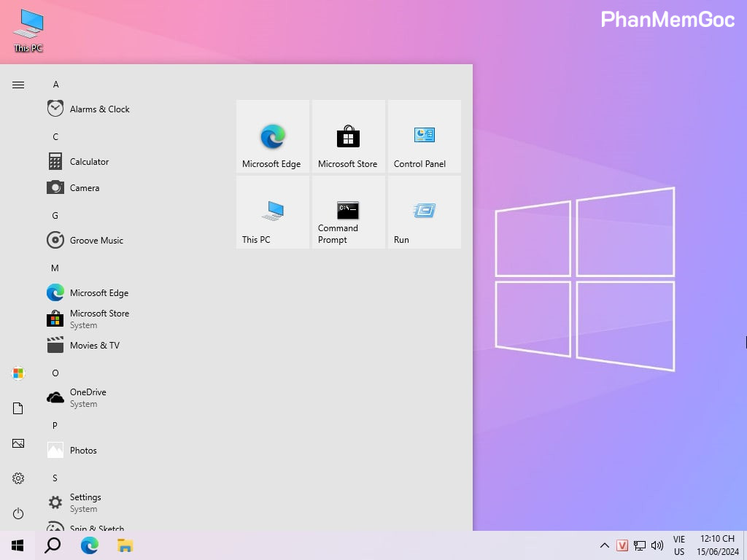This screenshot has width=747, height=560.
Task: Click the Windows Start button
Action: (18, 545)
